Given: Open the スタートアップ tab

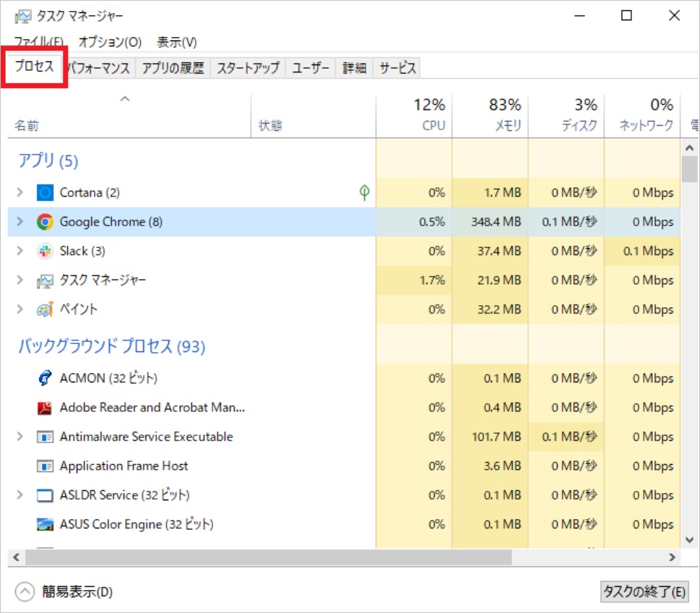Looking at the screenshot, I should click(x=248, y=68).
